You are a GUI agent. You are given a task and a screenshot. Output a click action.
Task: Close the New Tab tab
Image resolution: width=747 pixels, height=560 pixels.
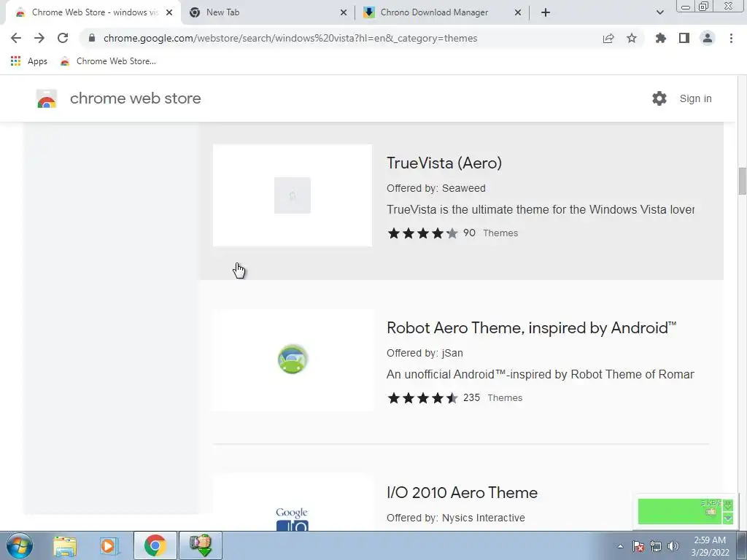point(344,13)
